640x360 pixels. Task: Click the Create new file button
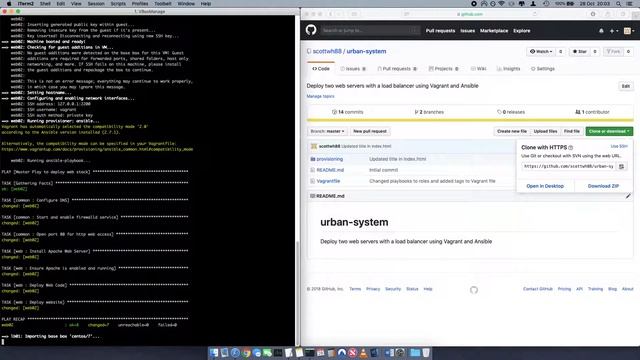(x=512, y=131)
